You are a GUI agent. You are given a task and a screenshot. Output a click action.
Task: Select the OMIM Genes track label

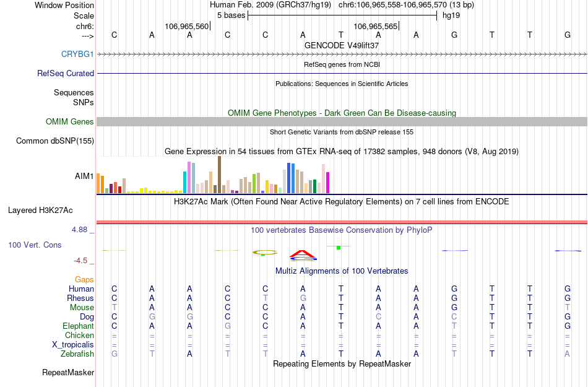tap(69, 121)
